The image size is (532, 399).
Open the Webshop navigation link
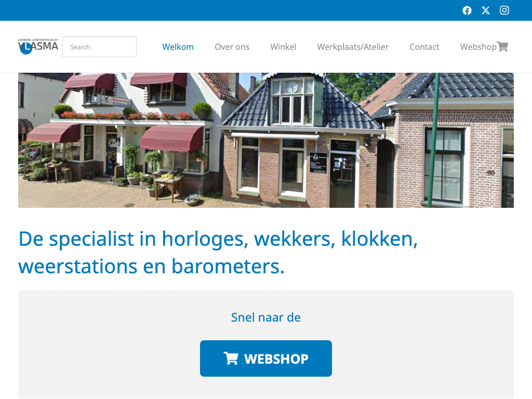pos(478,47)
